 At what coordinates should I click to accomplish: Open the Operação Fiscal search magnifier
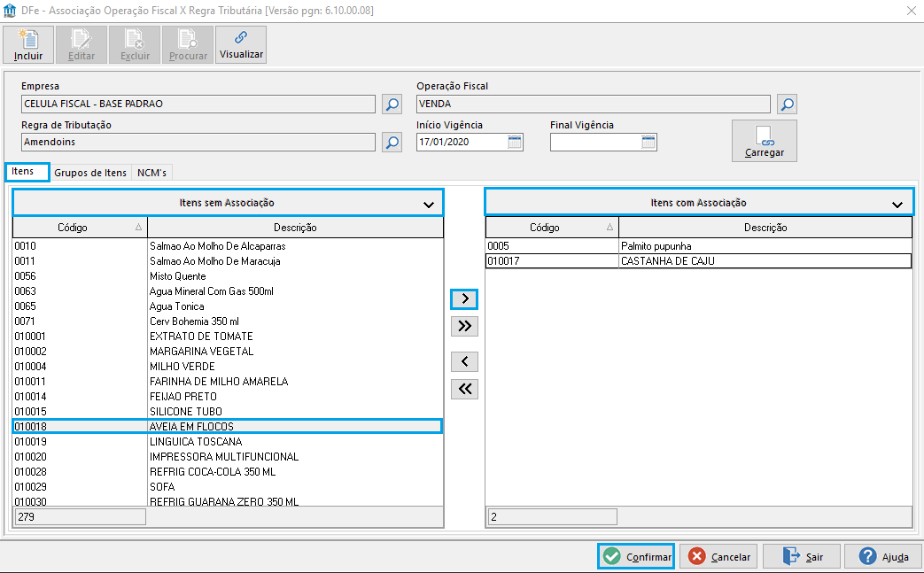coord(787,105)
